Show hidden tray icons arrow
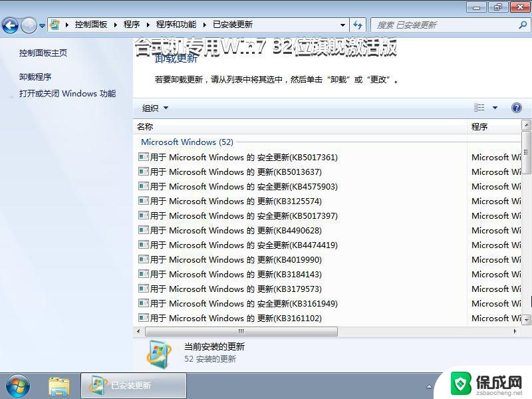Viewport: 532px width, 399px height. click(429, 386)
